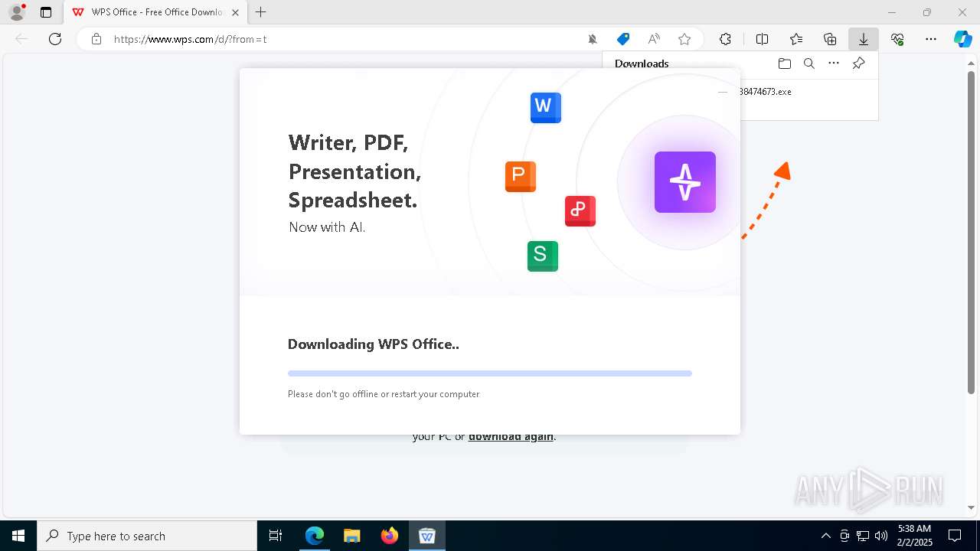
Task: Open the shopping price tag icon
Action: (x=623, y=39)
